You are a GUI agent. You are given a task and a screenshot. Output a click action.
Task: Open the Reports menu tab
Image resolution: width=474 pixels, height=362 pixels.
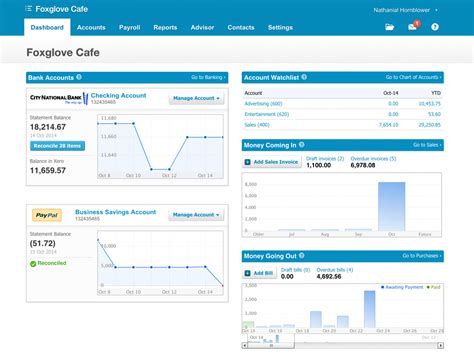165,28
